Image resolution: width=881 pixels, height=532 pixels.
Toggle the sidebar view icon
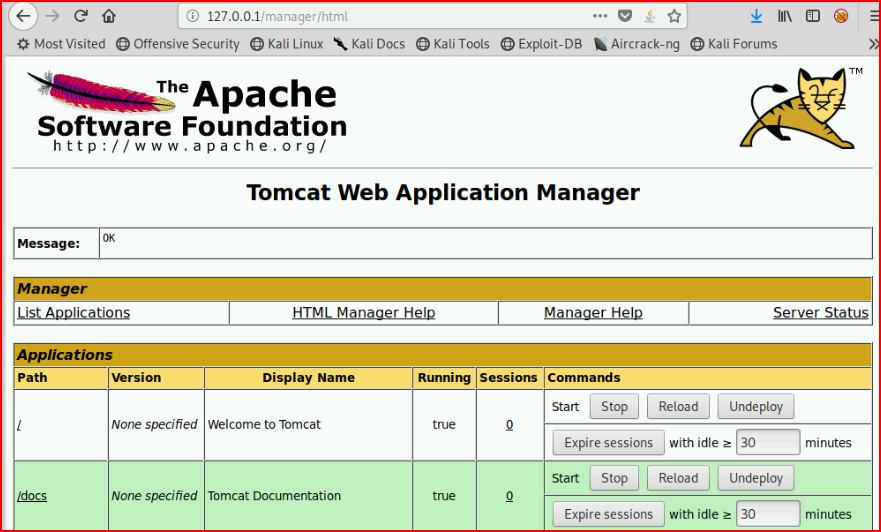[x=812, y=16]
